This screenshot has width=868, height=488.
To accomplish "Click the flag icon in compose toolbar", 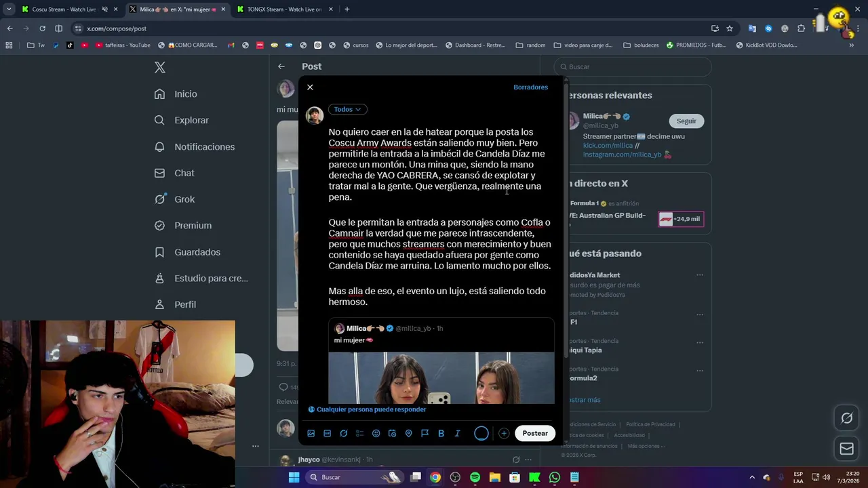I will point(425,433).
